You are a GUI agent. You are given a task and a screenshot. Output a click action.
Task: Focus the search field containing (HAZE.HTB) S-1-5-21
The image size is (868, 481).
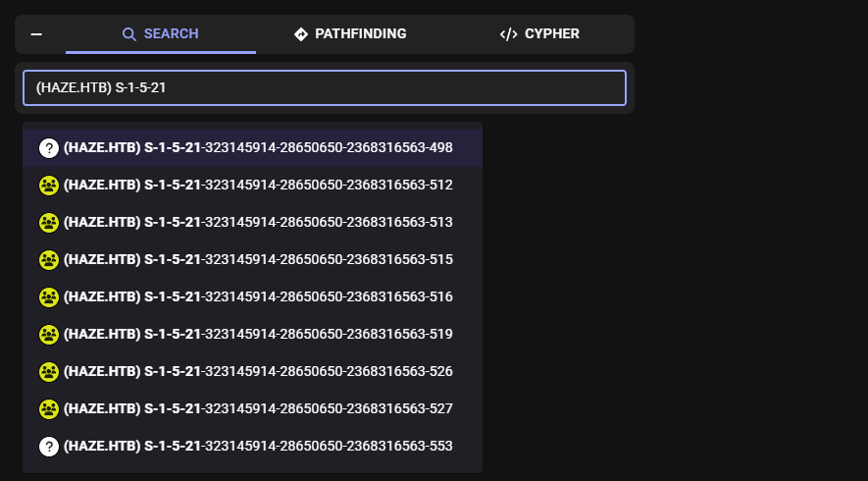tap(324, 87)
